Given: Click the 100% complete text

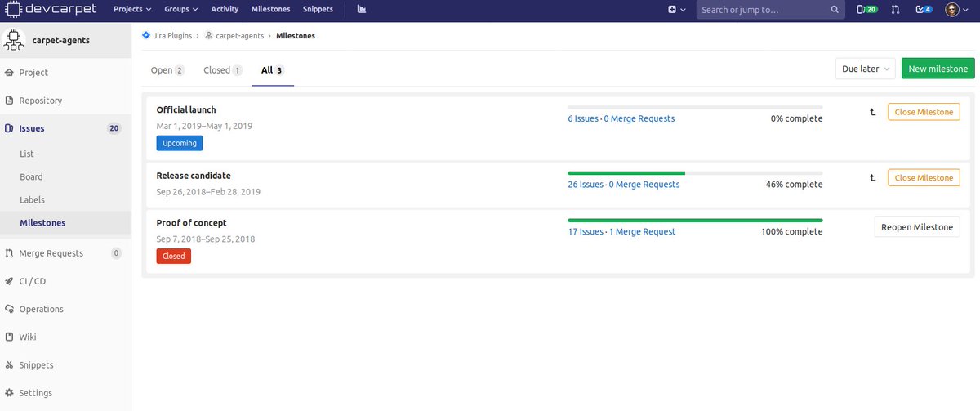Looking at the screenshot, I should 791,232.
